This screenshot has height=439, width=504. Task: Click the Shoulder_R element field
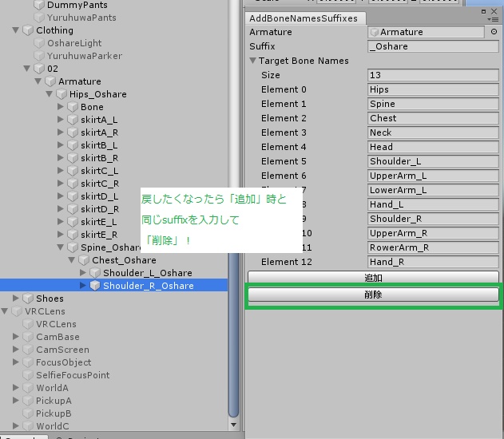433,219
